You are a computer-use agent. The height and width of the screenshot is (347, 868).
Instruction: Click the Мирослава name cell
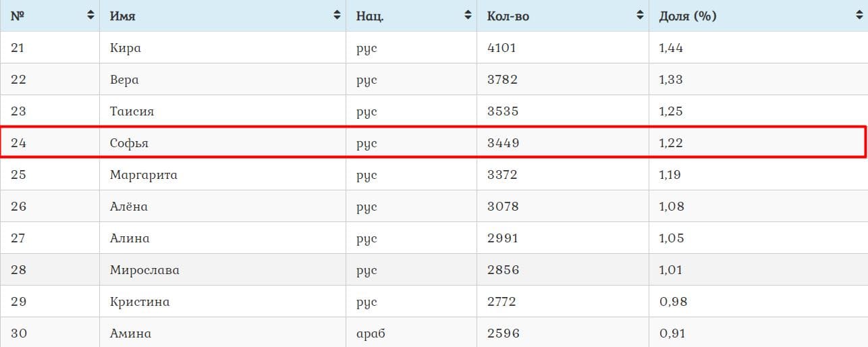pos(144,270)
